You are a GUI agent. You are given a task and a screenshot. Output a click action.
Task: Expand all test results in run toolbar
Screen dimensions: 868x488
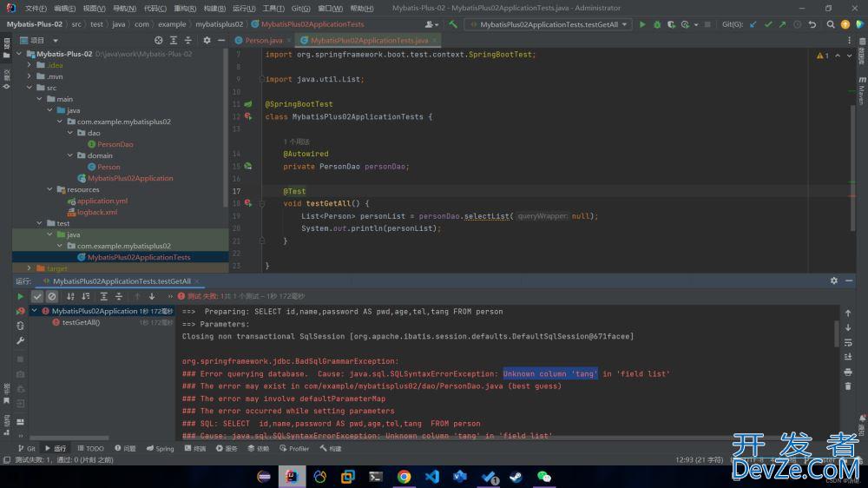103,296
